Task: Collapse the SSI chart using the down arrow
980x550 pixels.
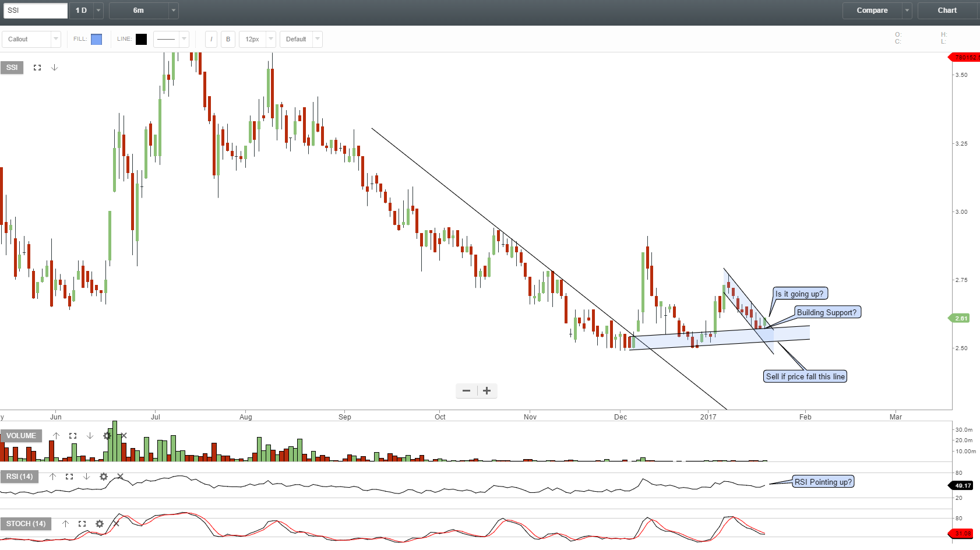Action: pos(54,67)
